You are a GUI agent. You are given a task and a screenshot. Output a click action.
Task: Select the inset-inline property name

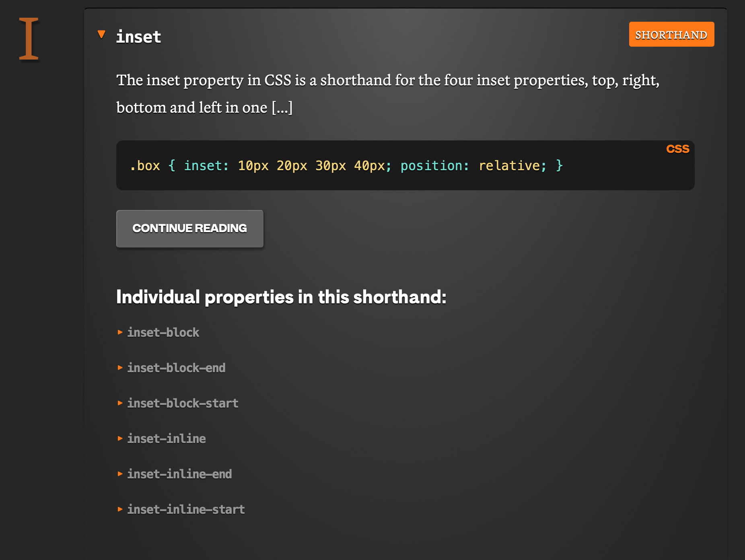166,439
